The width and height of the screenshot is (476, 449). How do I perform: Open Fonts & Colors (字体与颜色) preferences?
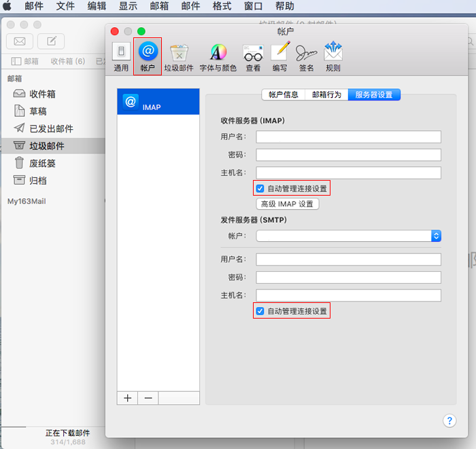218,58
